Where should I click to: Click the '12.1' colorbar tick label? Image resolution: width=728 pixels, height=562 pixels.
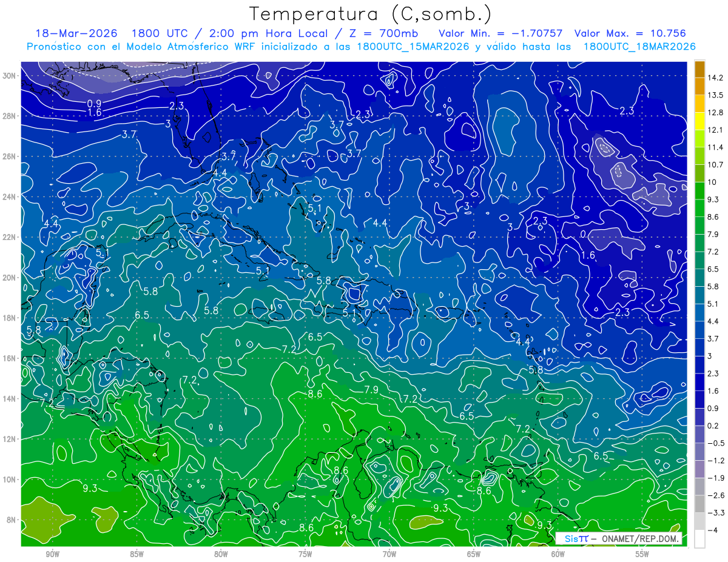click(715, 130)
